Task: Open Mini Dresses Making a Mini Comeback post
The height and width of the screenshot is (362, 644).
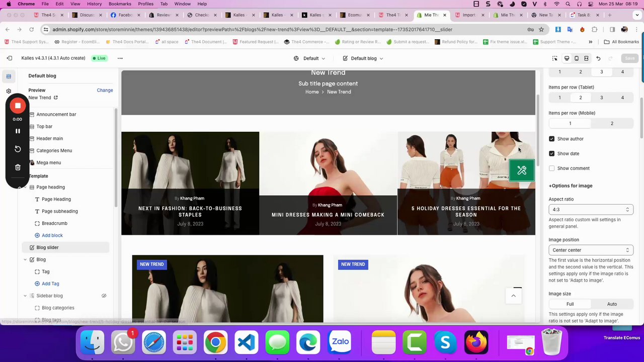Action: tap(328, 215)
